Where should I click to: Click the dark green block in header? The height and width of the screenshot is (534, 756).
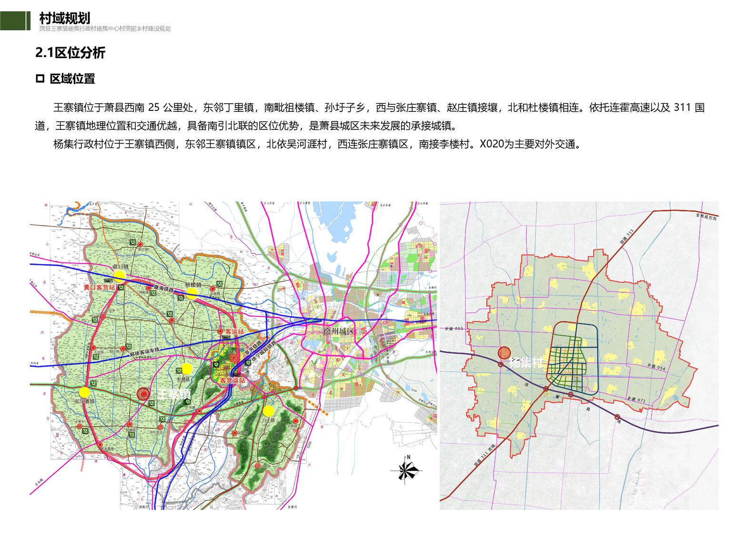pyautogui.click(x=13, y=21)
